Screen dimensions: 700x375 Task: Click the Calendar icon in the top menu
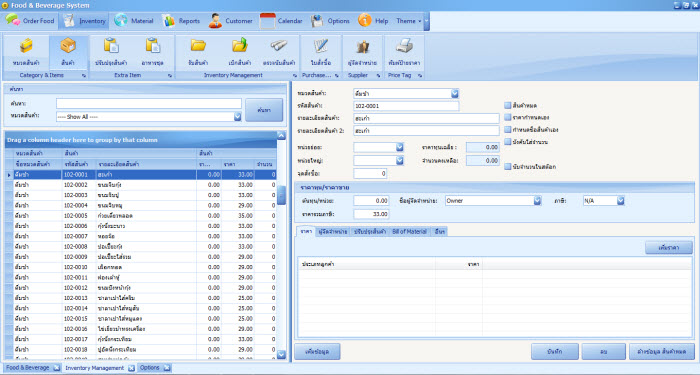pyautogui.click(x=267, y=21)
